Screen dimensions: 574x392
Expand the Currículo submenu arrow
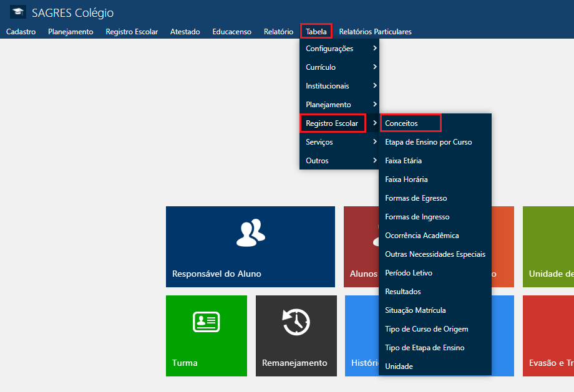(x=374, y=67)
